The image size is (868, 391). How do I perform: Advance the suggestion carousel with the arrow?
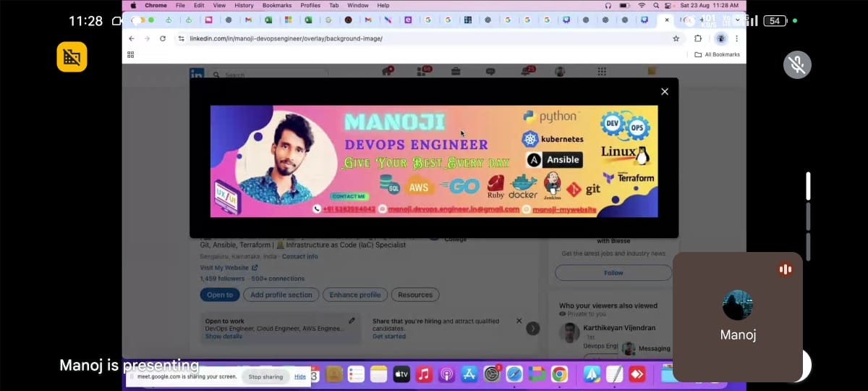click(x=533, y=328)
